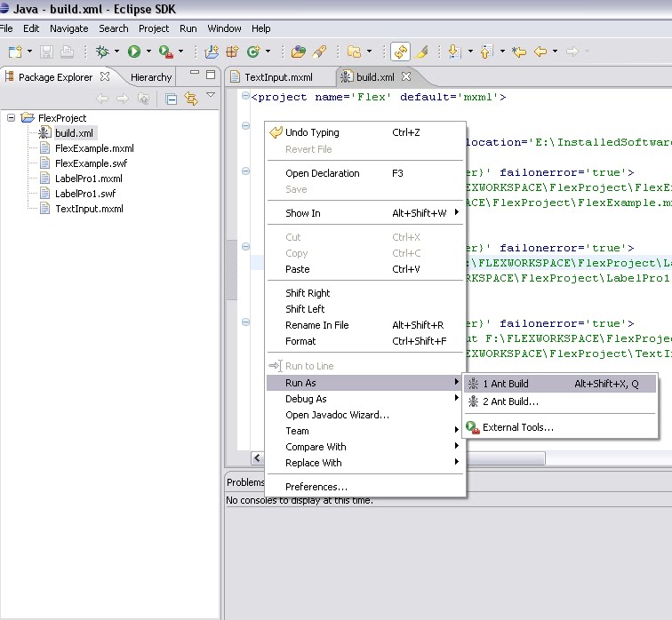Open the Compare With submenu

tap(365, 447)
